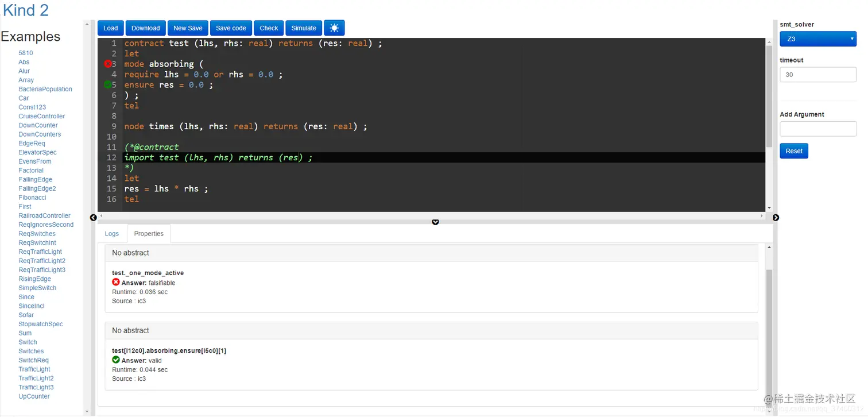
Task: Click the Load button
Action: (111, 28)
